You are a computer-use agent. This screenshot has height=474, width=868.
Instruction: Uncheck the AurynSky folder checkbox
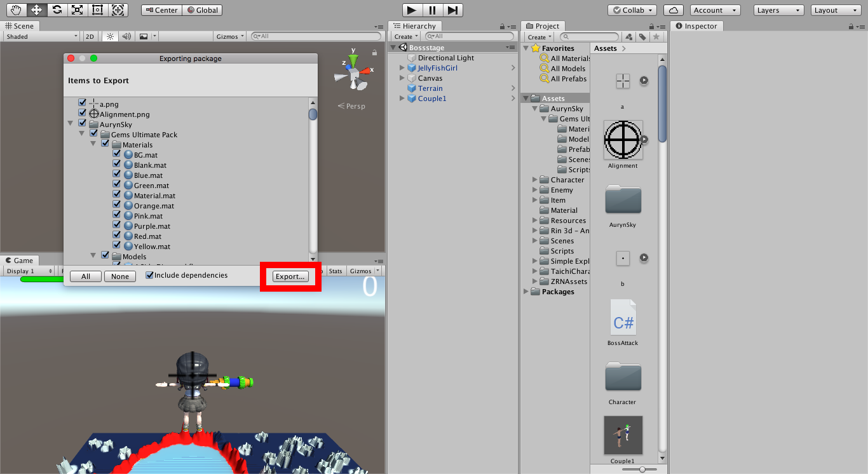(x=82, y=123)
